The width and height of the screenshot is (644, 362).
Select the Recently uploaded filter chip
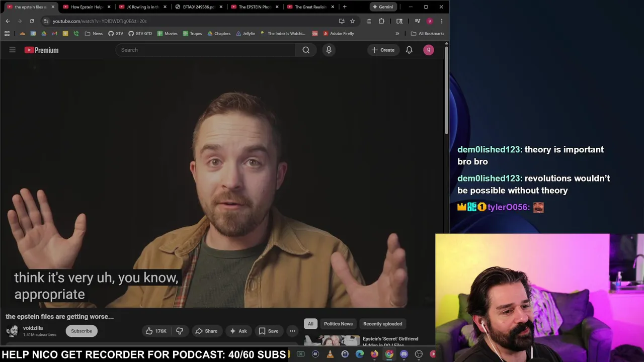(382, 324)
